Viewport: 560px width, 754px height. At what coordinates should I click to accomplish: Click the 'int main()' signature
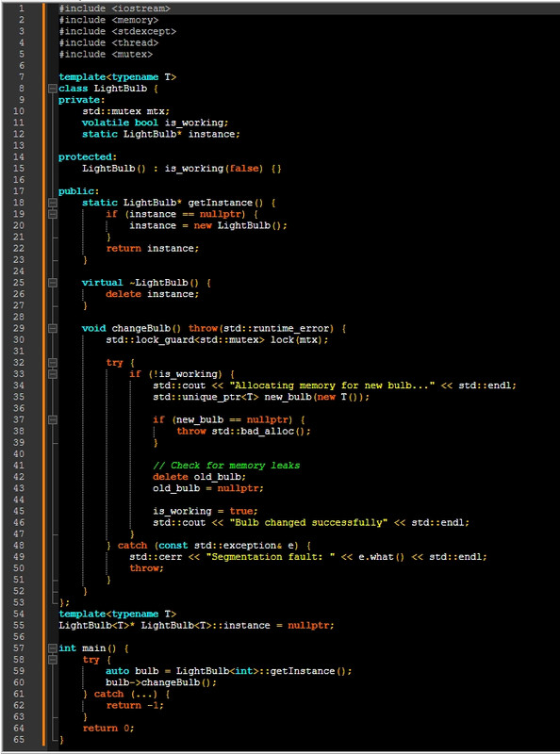click(88, 648)
